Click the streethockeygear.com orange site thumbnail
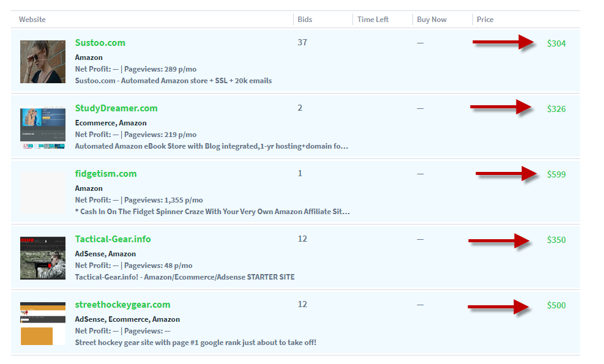This screenshot has width=604, height=364. [x=43, y=324]
